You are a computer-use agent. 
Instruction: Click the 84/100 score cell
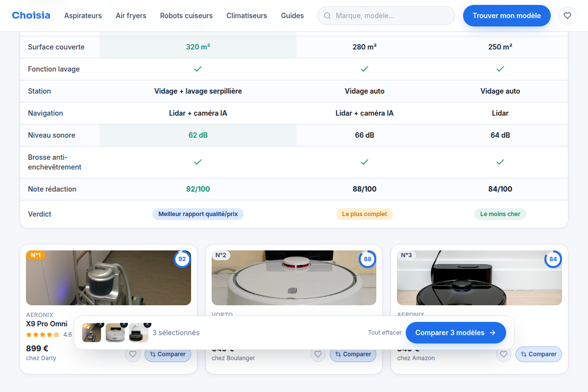500,189
